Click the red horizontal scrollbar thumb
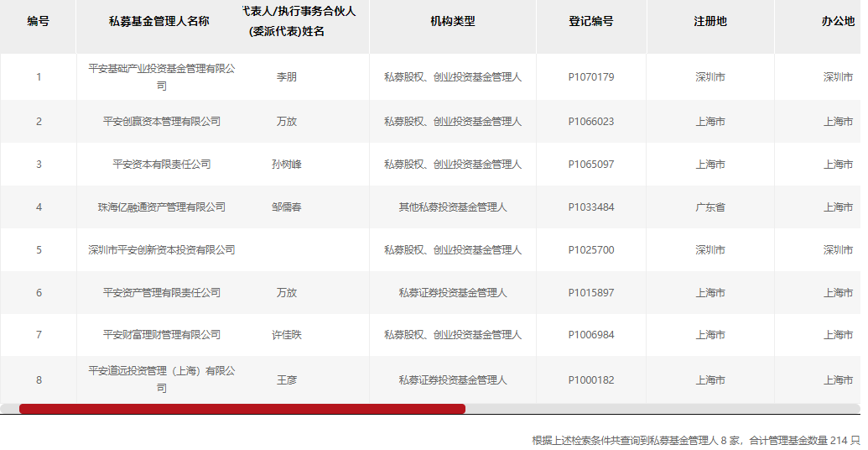This screenshot has width=868, height=450. [x=242, y=409]
